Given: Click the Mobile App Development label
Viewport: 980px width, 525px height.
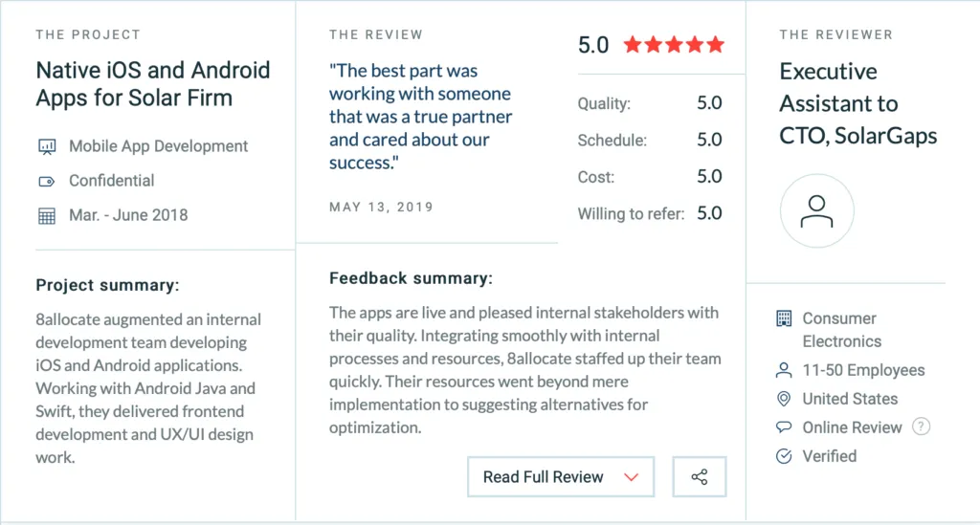Looking at the screenshot, I should (x=158, y=146).
